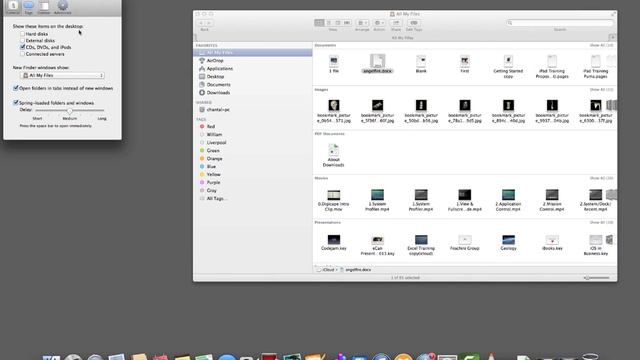The image size is (640, 360).
Task: Switch to the Tags tab in Preferences
Action: coord(29,7)
